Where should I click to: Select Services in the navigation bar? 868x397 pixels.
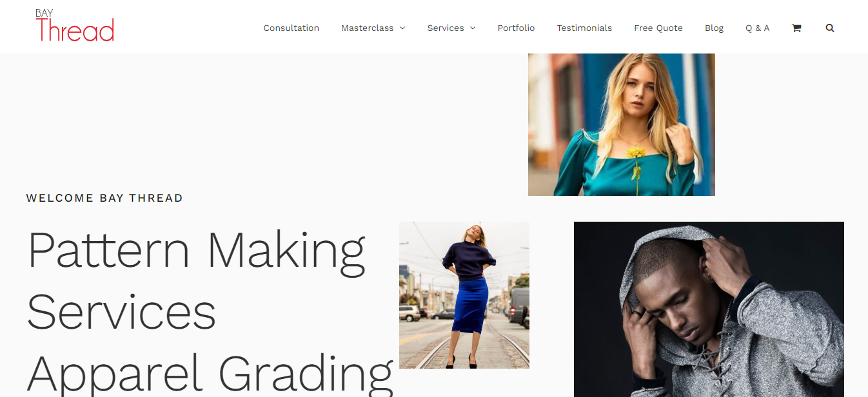point(446,28)
